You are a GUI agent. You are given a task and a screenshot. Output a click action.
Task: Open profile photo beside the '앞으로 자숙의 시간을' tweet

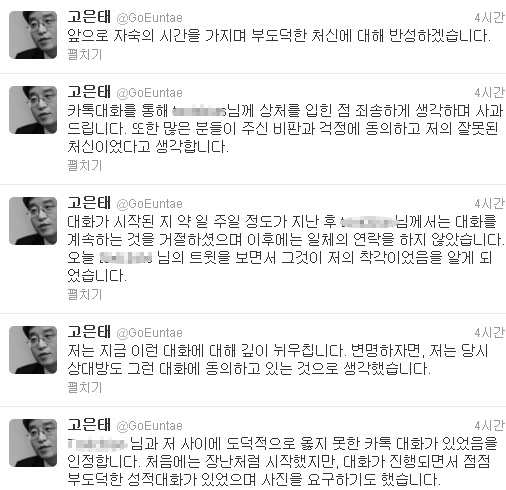click(x=33, y=35)
